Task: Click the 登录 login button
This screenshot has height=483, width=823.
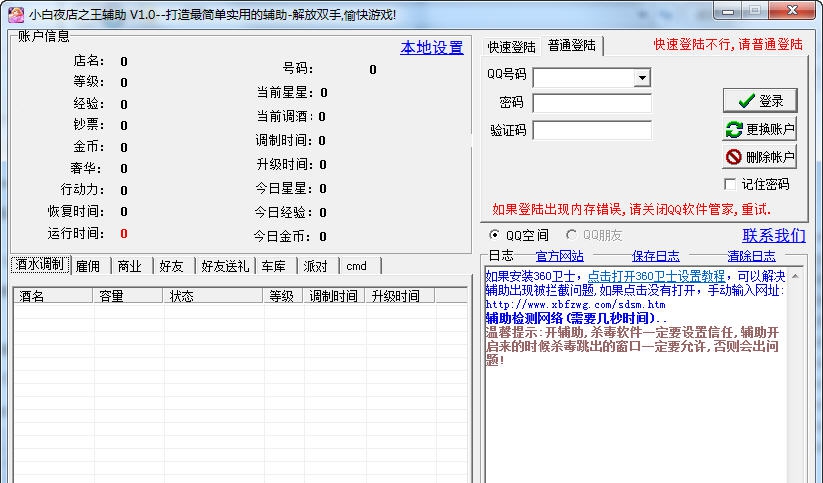Action: click(x=759, y=100)
